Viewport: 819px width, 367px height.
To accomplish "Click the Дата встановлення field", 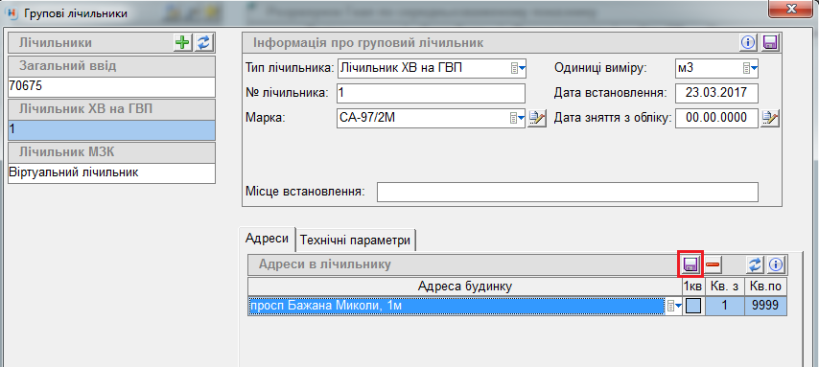I will pyautogui.click(x=716, y=93).
